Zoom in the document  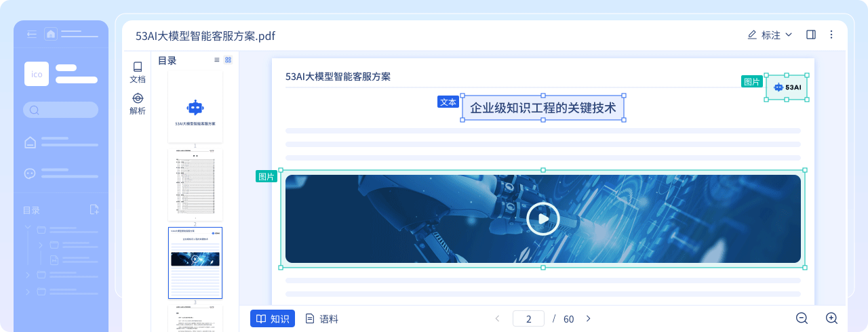pos(832,318)
